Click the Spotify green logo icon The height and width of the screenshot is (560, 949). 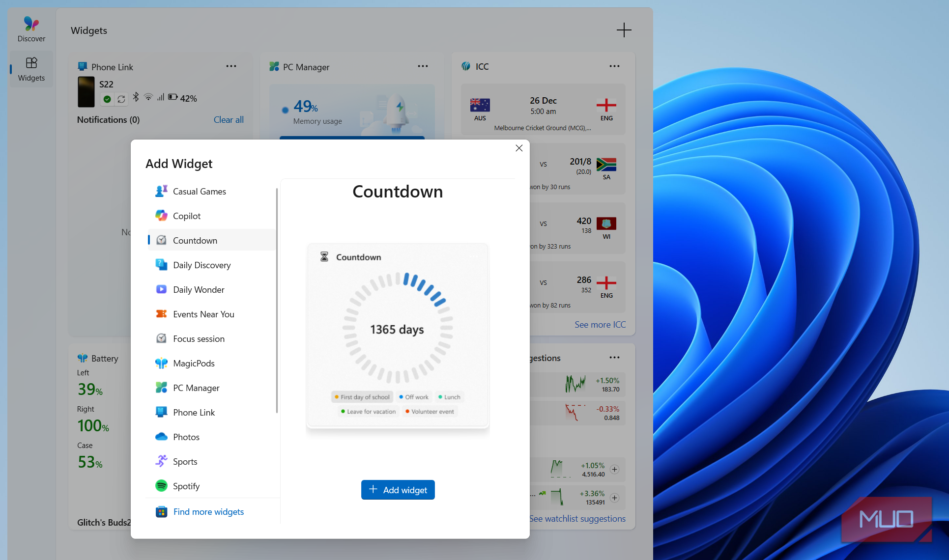click(x=161, y=486)
